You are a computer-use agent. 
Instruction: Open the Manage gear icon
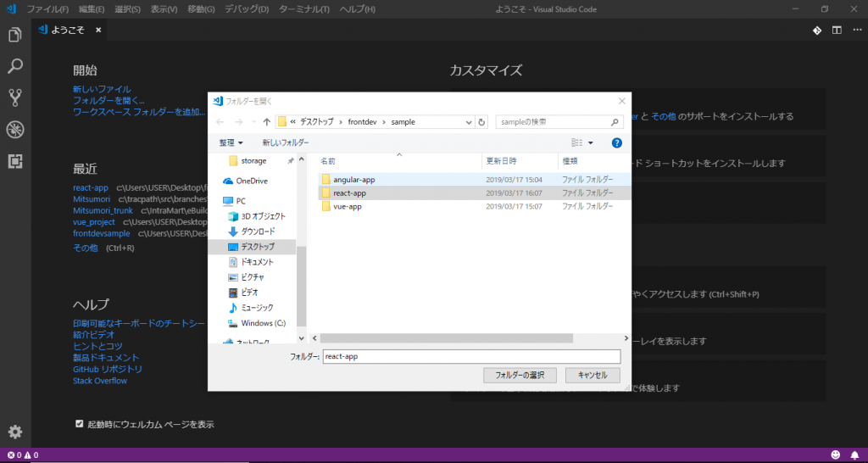pyautogui.click(x=15, y=432)
